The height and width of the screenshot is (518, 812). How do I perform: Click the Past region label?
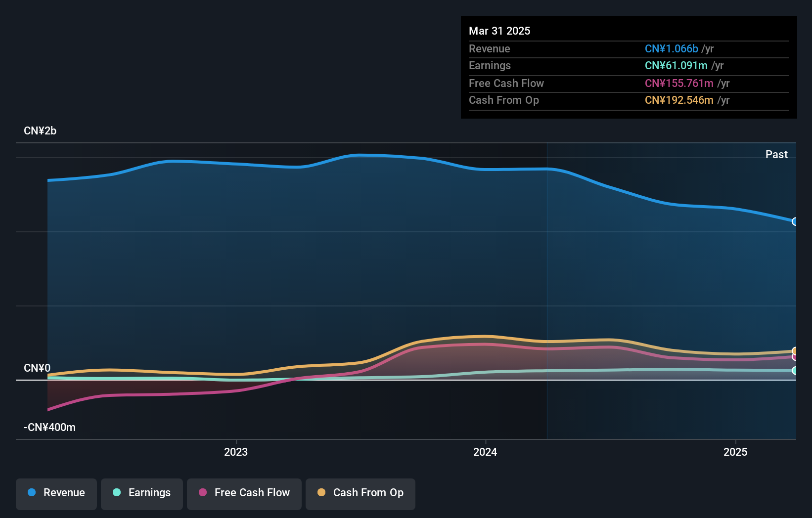tap(776, 154)
